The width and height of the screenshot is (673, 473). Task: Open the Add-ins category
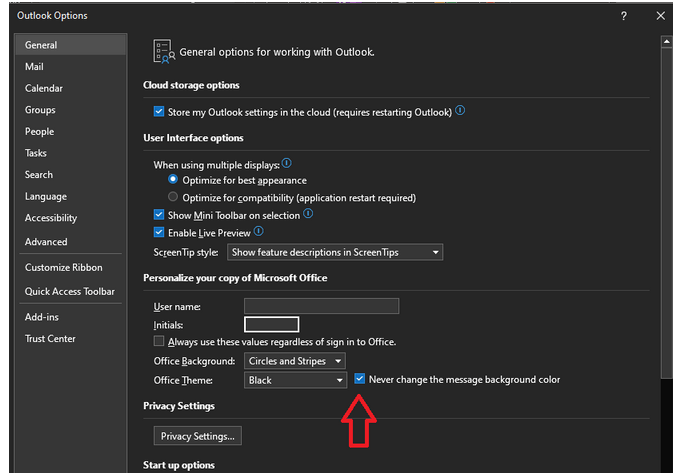coord(71,317)
